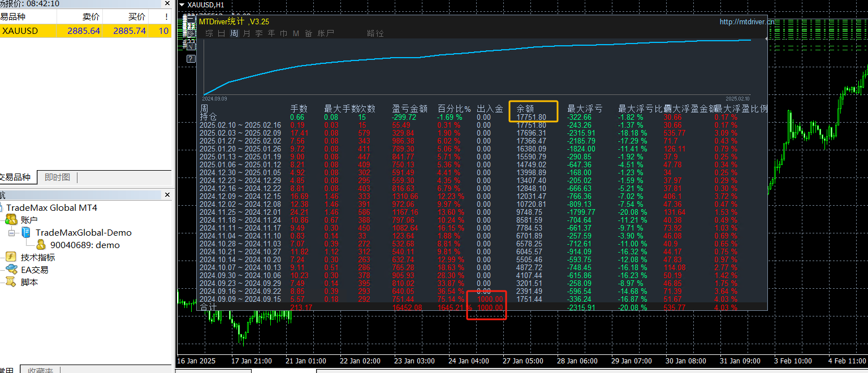Select TradeMax Global MT4 root node
868x373 pixels.
[51, 207]
